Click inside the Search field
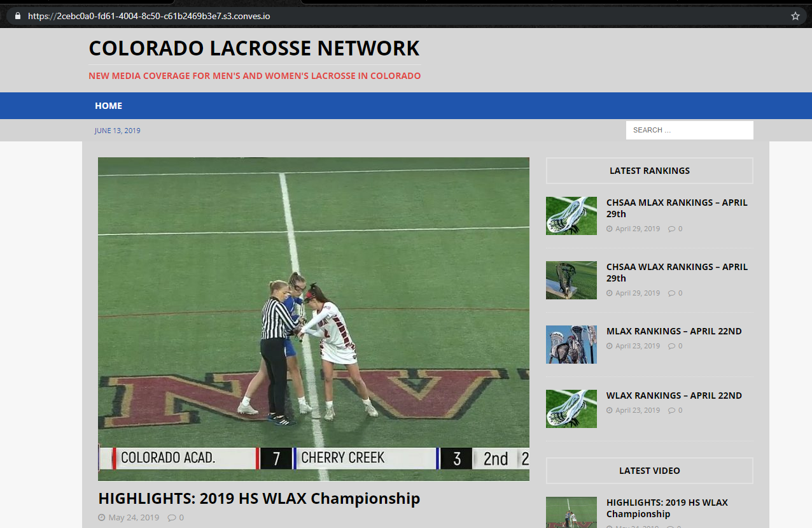This screenshot has height=528, width=812. tap(690, 130)
